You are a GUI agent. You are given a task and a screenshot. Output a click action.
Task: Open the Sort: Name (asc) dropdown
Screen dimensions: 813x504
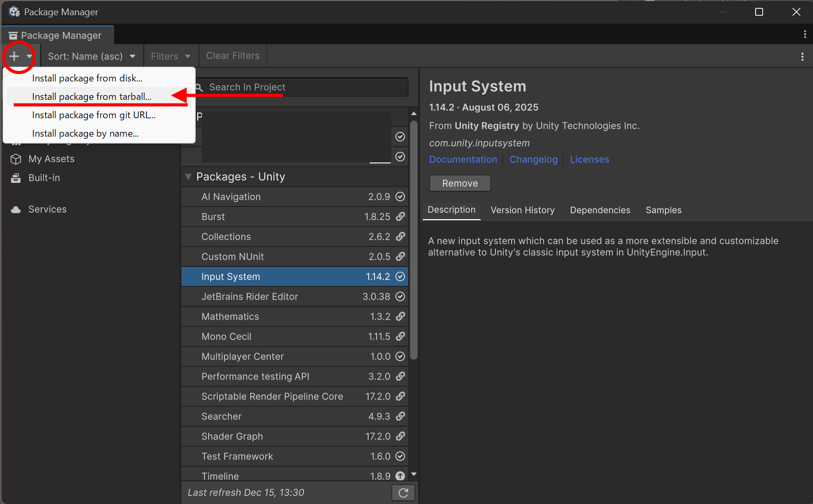(x=92, y=56)
